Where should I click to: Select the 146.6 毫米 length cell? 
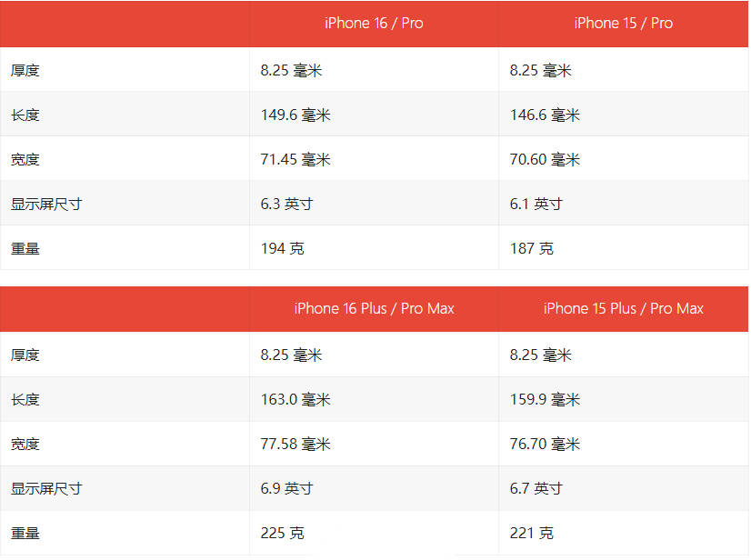(544, 115)
